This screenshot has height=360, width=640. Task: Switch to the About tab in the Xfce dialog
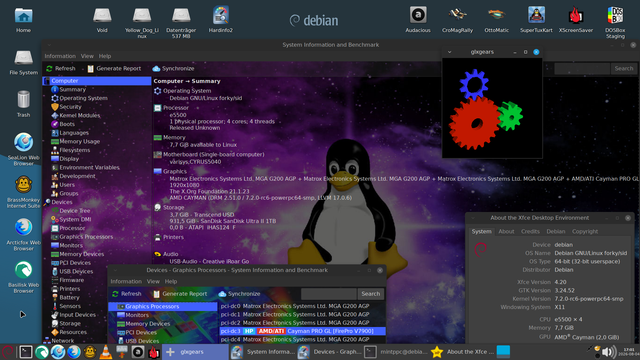click(x=506, y=231)
